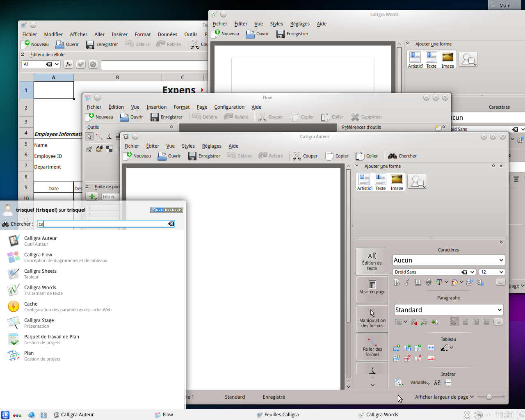Select the Édition de texte tool in Auteur
The image size is (525, 420).
point(372,262)
